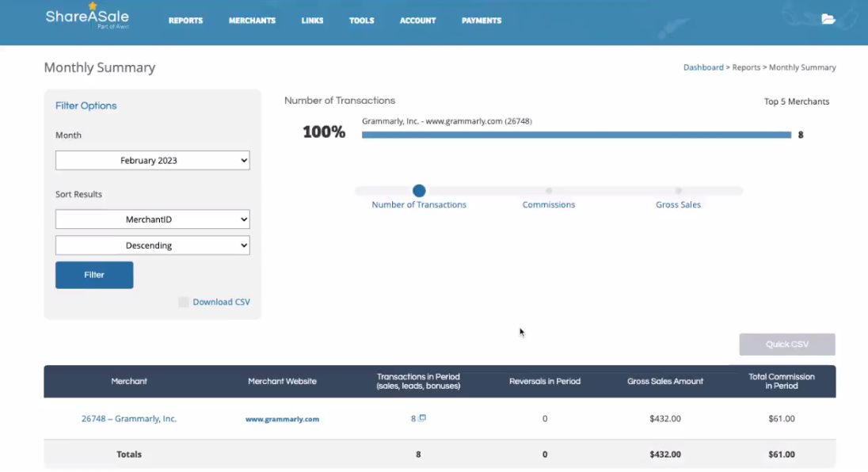Image resolution: width=868 pixels, height=472 pixels.
Task: Click the Total Commission in Period header
Action: [x=782, y=381]
